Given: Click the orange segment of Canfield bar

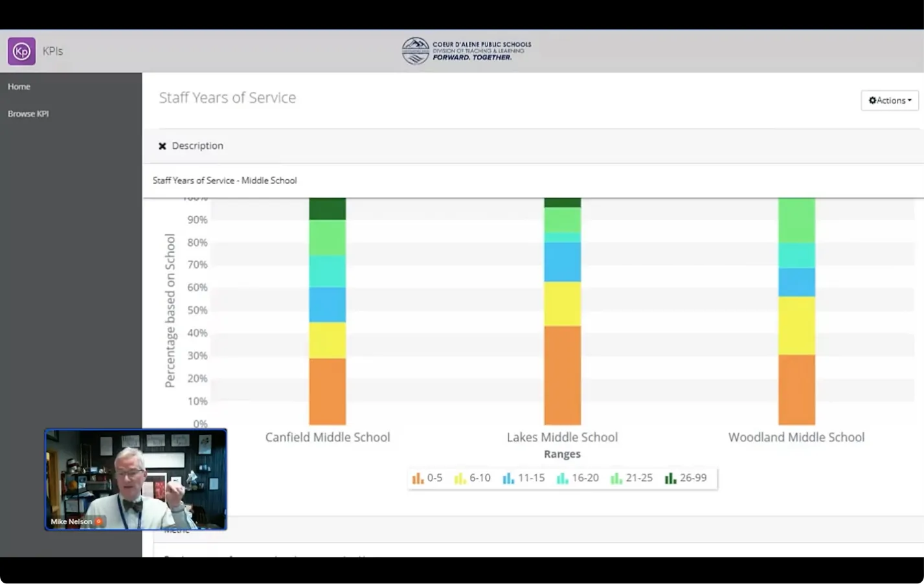Looking at the screenshot, I should (327, 391).
